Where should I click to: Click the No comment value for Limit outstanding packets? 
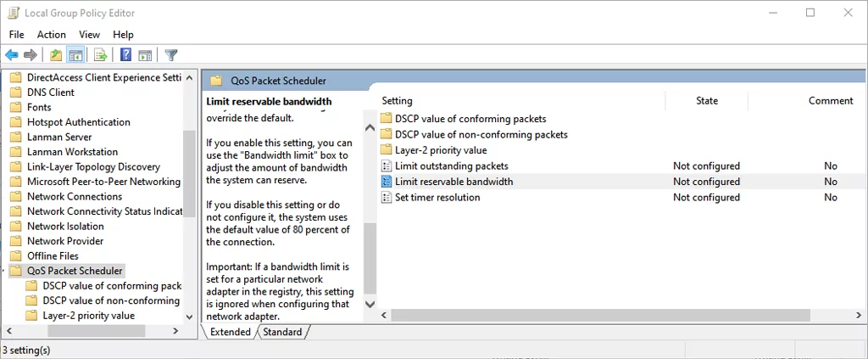(831, 165)
